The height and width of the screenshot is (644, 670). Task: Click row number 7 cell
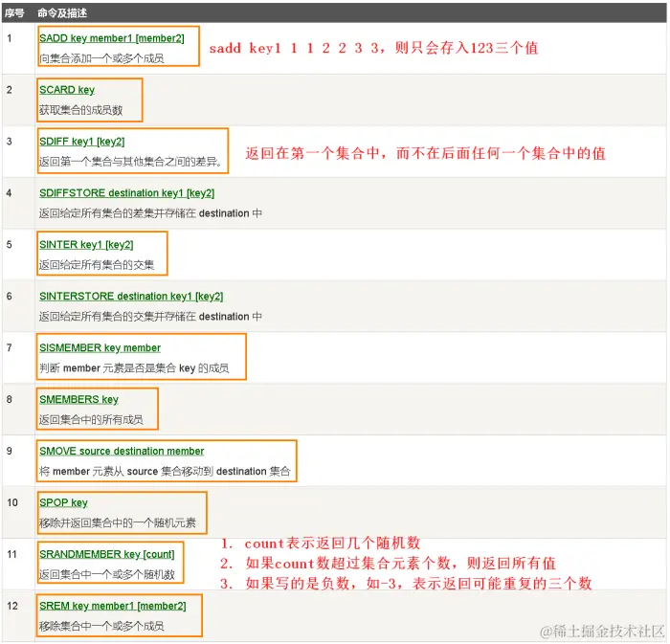[19, 358]
